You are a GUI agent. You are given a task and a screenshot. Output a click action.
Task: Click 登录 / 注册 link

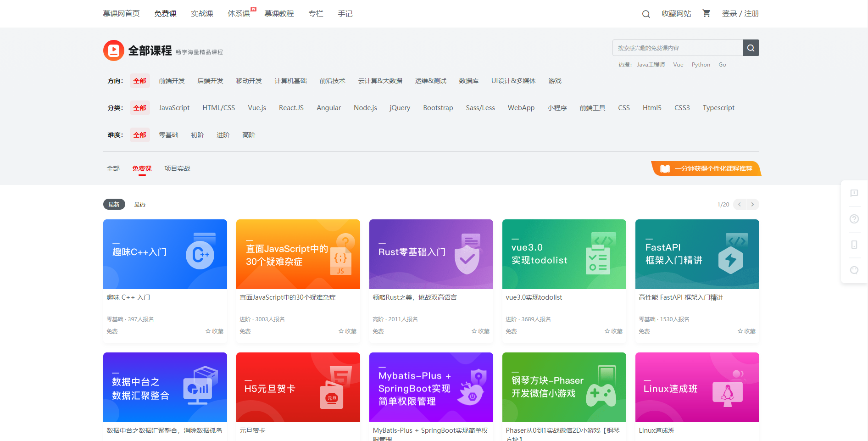pos(740,14)
